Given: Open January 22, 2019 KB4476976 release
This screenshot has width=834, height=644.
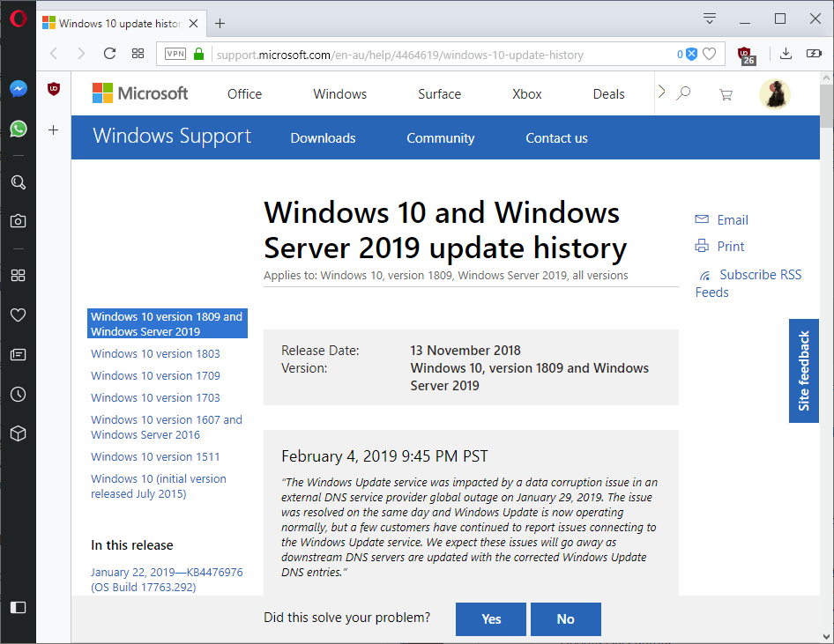Looking at the screenshot, I should [x=167, y=580].
